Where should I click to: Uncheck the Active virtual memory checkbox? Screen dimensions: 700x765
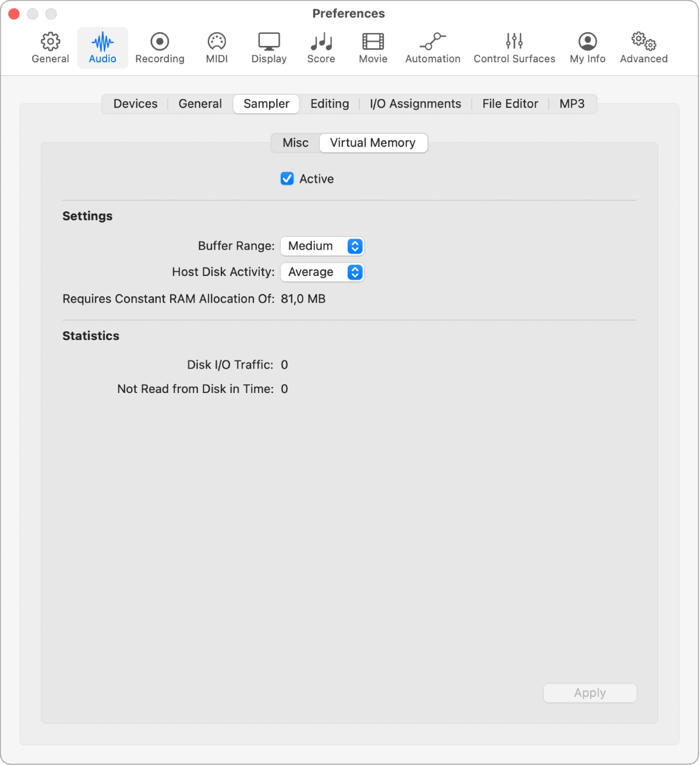click(x=287, y=179)
